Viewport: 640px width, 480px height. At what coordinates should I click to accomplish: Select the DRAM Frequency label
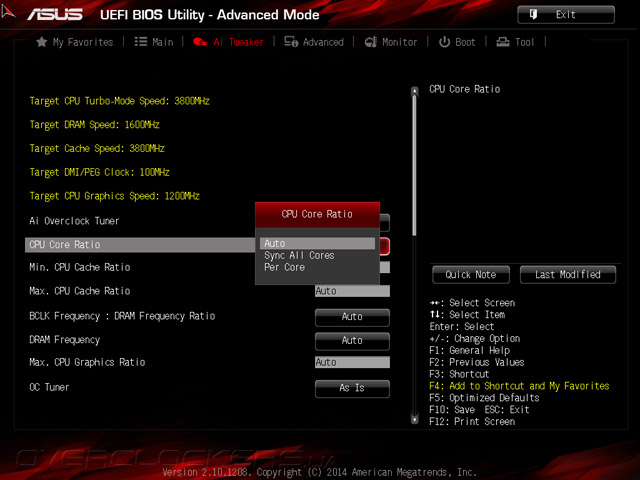pos(64,340)
